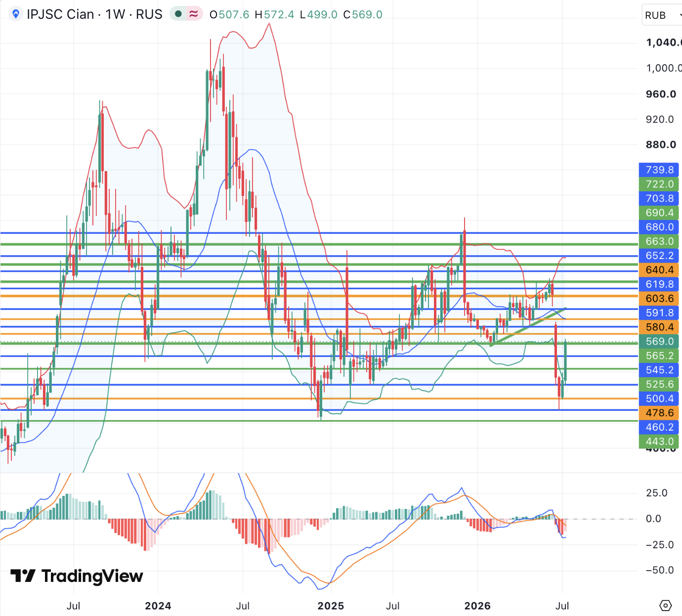Open chart settings hexagon gear icon

click(666, 605)
